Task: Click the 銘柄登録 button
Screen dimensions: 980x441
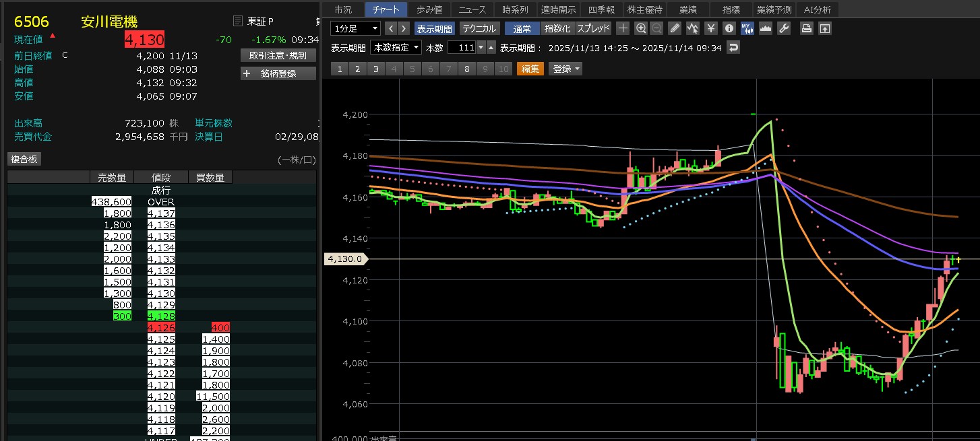Action: (x=278, y=73)
